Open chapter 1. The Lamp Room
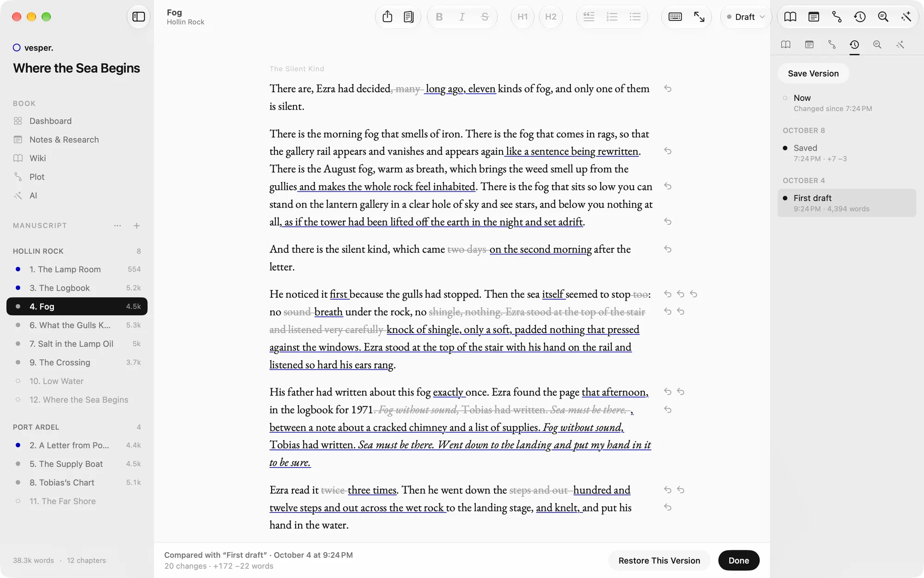The height and width of the screenshot is (578, 924). tap(77, 269)
